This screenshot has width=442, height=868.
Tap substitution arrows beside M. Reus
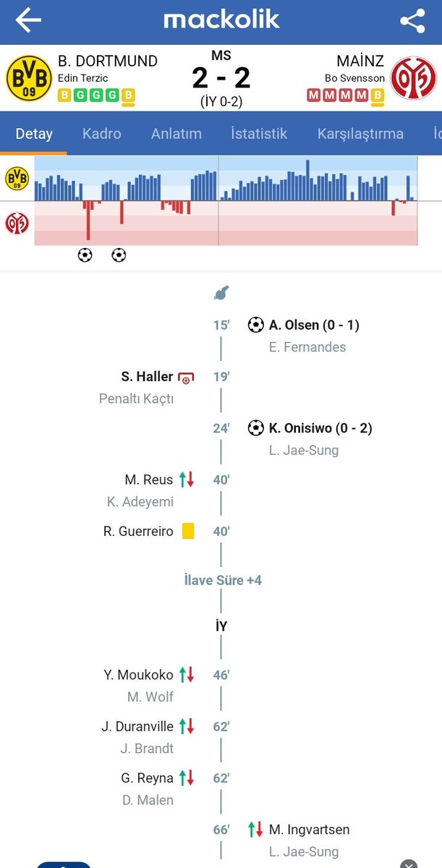187,480
